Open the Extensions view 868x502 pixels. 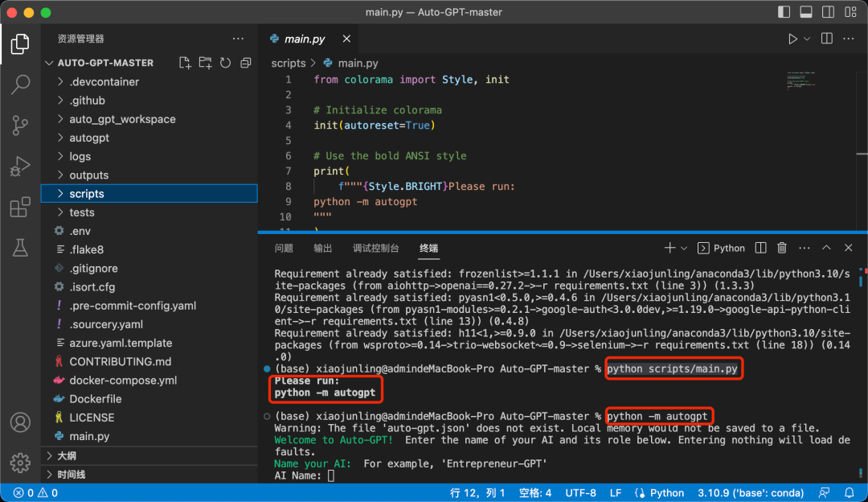coord(20,208)
